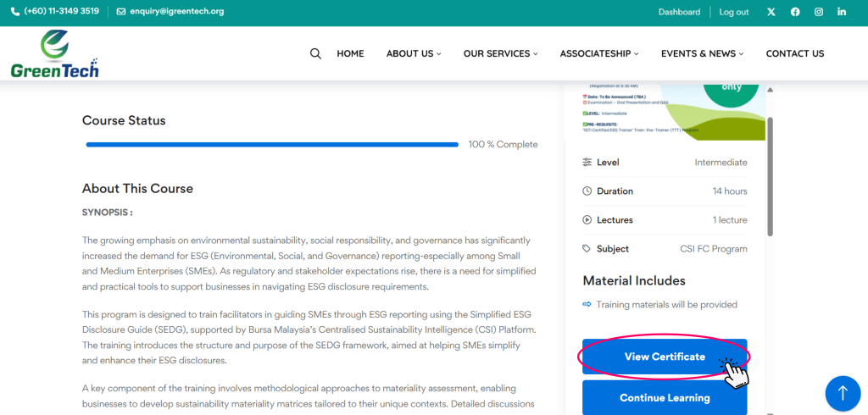Image resolution: width=868 pixels, height=415 pixels.
Task: Click the View Certificate button
Action: coord(665,357)
